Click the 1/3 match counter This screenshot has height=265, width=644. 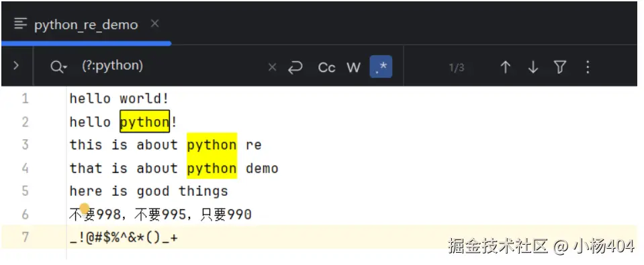tap(456, 67)
